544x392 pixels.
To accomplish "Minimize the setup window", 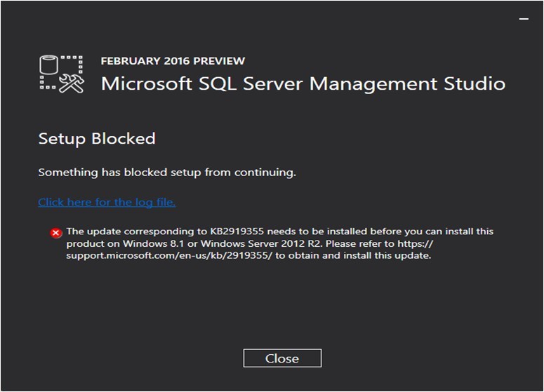I will point(524,19).
